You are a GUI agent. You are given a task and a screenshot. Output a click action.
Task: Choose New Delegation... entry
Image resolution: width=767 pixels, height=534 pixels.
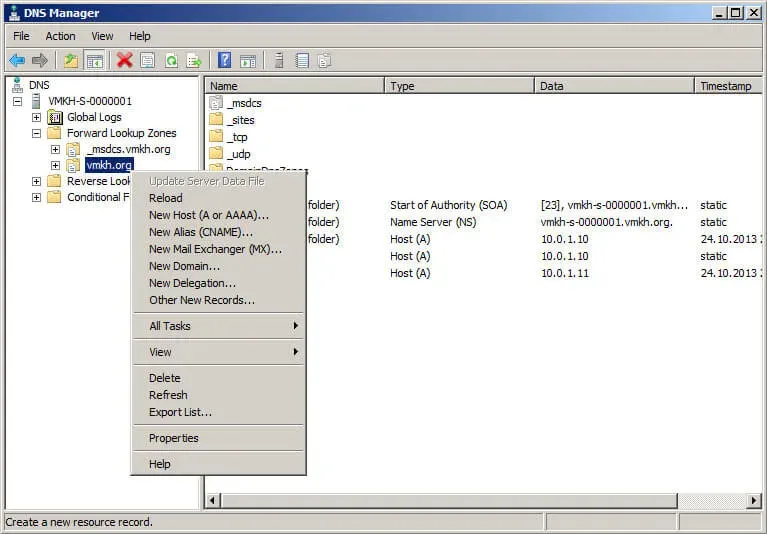point(219,283)
